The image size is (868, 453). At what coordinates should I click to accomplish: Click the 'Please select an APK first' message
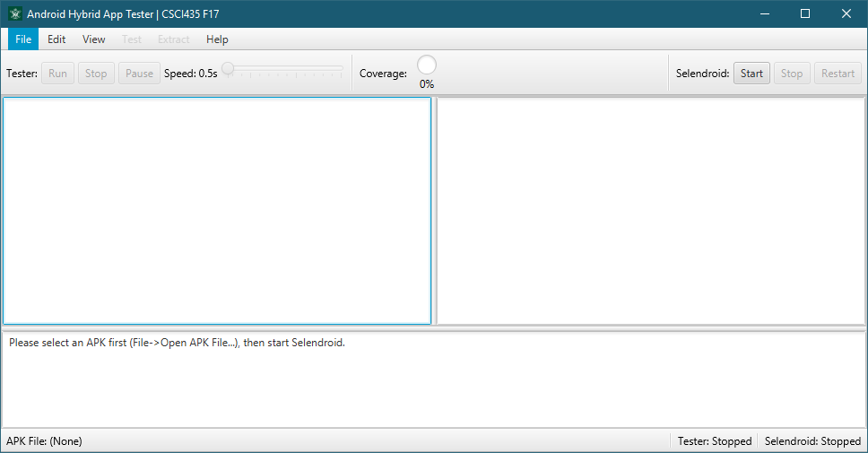177,343
